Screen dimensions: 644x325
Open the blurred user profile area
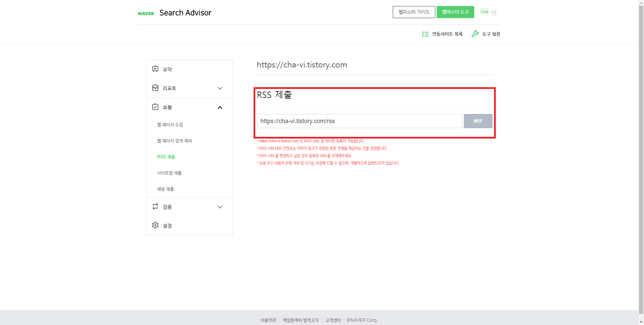click(488, 12)
